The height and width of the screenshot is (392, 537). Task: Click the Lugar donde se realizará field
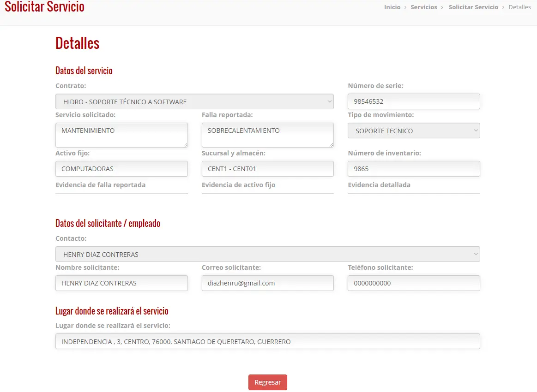click(x=267, y=341)
